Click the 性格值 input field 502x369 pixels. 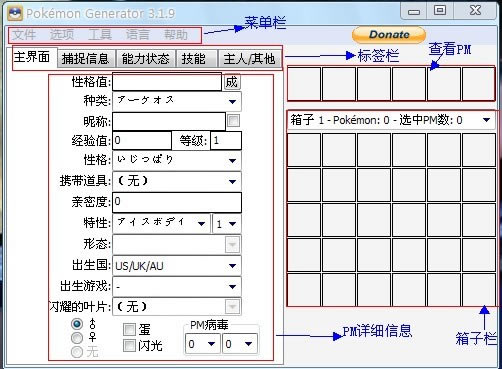(x=167, y=82)
